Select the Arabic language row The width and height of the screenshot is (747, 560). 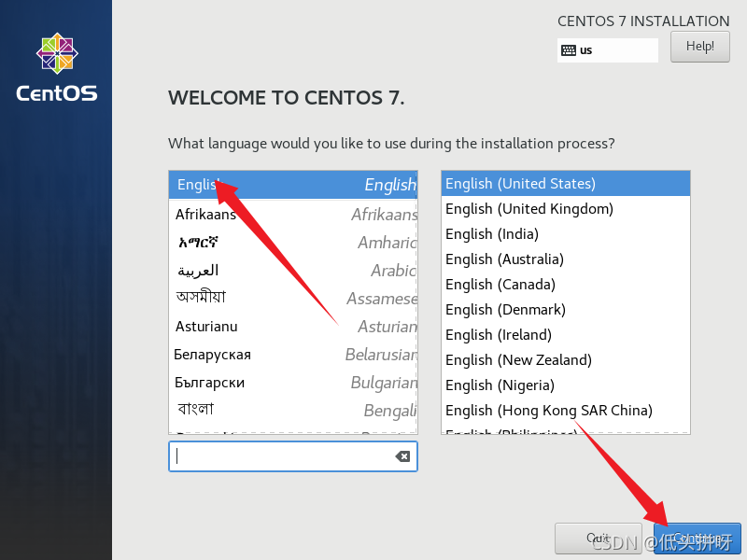tap(293, 271)
